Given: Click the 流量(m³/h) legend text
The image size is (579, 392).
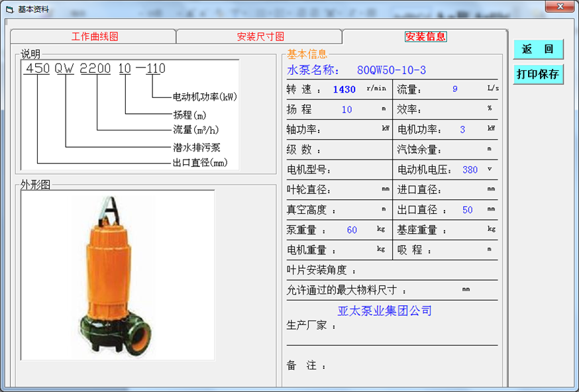Looking at the screenshot, I should click(196, 130).
